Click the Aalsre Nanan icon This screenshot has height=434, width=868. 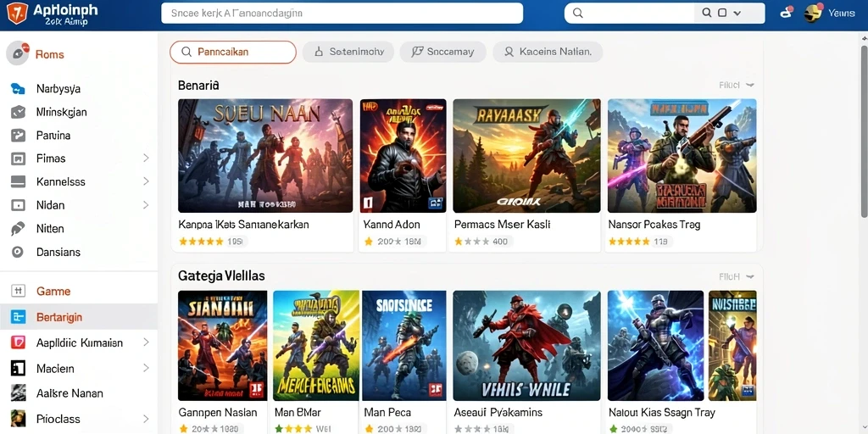pyautogui.click(x=18, y=393)
